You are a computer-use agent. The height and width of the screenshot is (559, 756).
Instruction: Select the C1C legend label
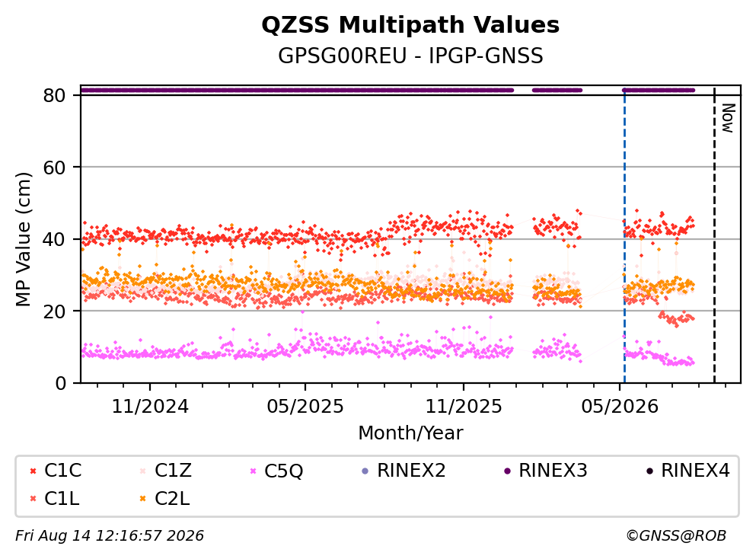[x=63, y=471]
